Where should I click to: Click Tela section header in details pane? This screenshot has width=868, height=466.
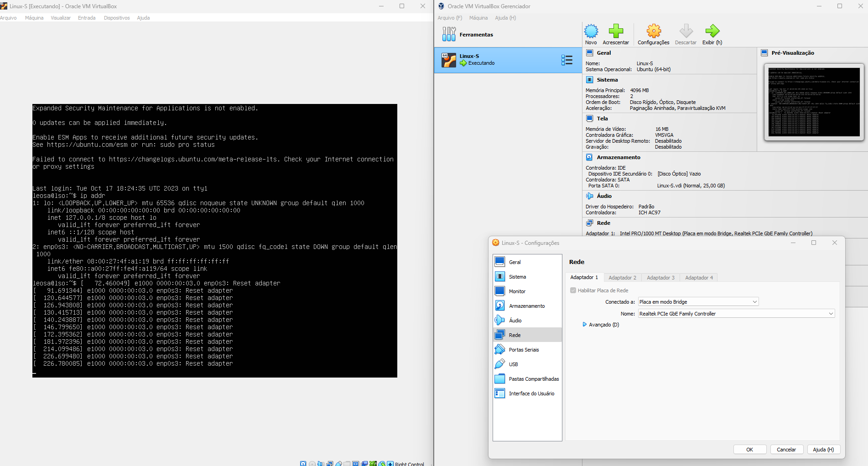tap(602, 119)
